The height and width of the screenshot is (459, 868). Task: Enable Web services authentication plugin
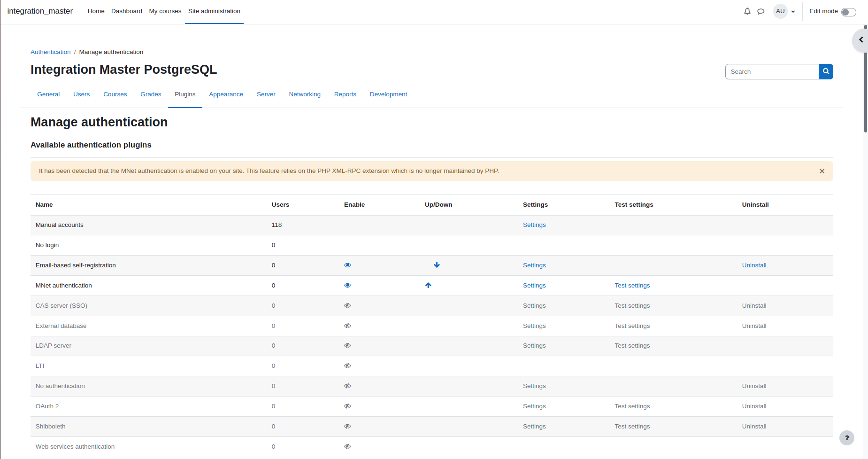click(x=347, y=446)
